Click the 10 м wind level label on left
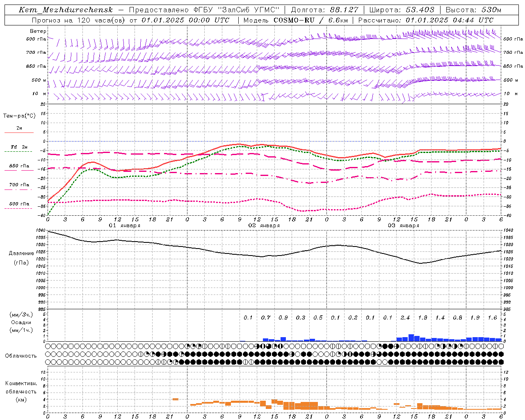This screenshot has height=420, width=525. (39, 94)
